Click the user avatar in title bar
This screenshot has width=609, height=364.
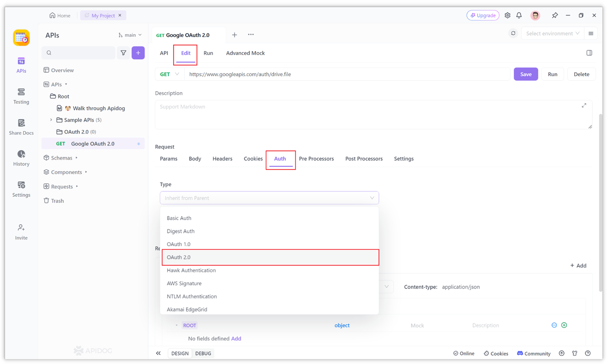point(535,15)
